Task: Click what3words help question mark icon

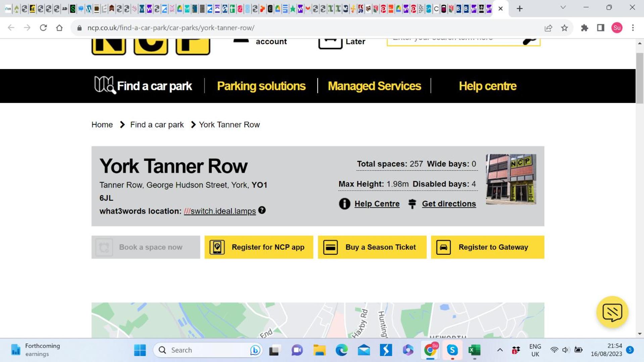Action: [x=262, y=210]
